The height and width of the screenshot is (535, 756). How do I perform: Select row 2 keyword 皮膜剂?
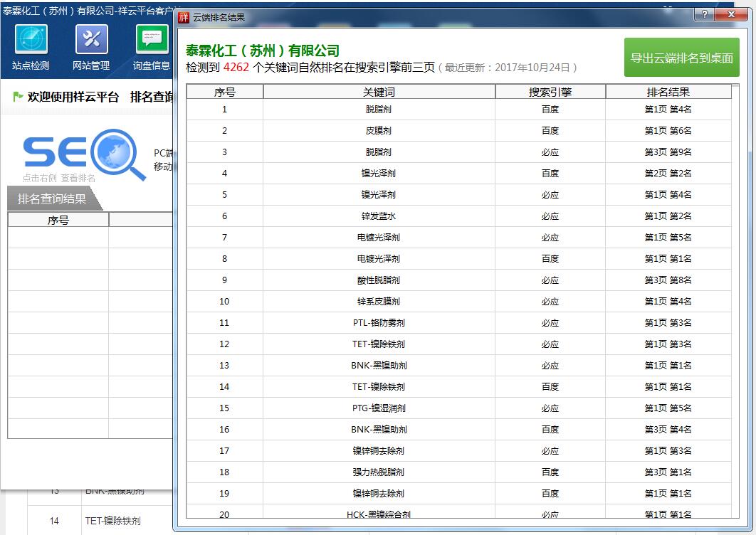click(x=379, y=131)
